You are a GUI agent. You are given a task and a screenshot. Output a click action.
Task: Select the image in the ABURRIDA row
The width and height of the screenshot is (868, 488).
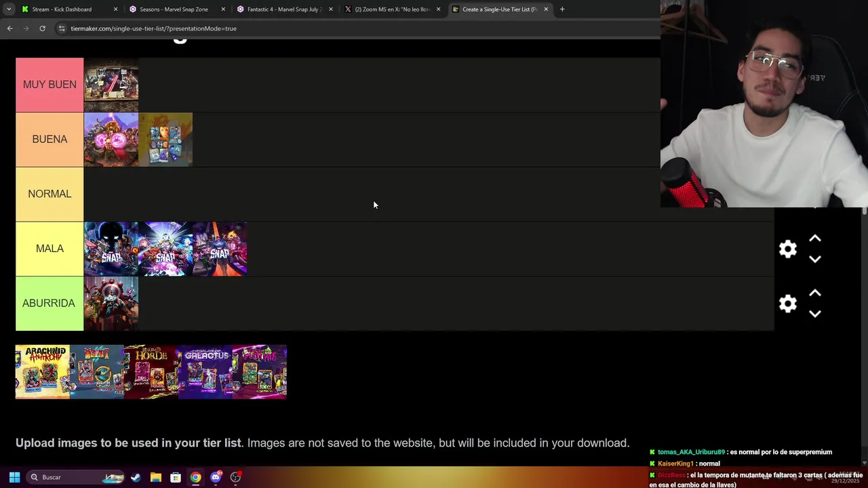[111, 304]
